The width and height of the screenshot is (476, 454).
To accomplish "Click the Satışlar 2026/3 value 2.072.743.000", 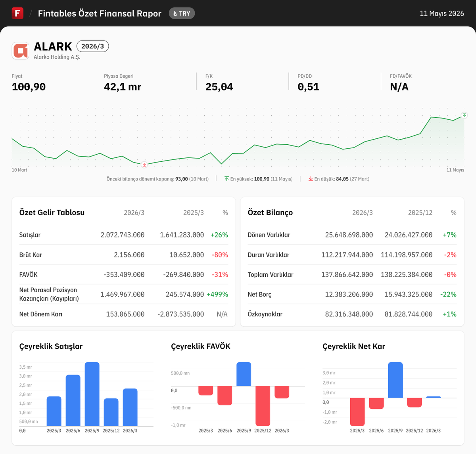I will [123, 235].
